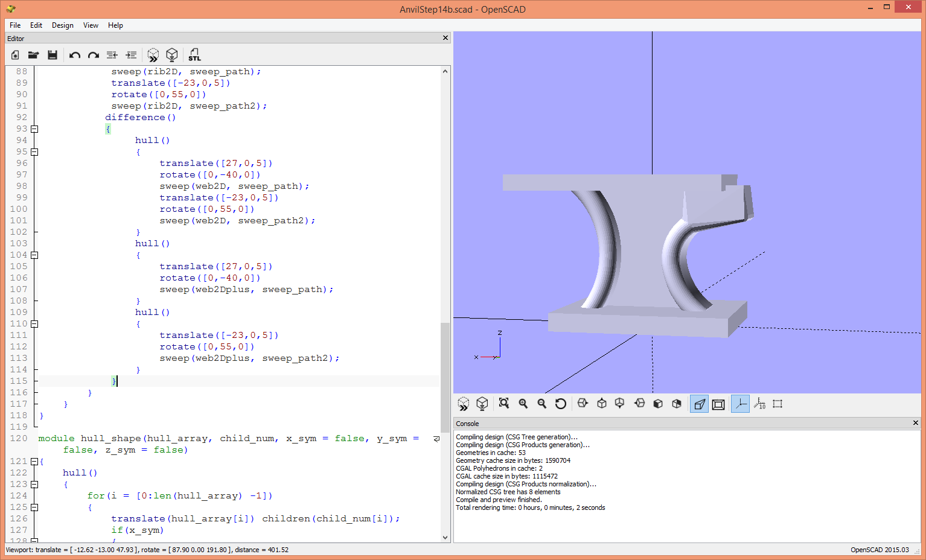Select the Top view icon
Viewport: 926px width, 560px height.
(601, 403)
